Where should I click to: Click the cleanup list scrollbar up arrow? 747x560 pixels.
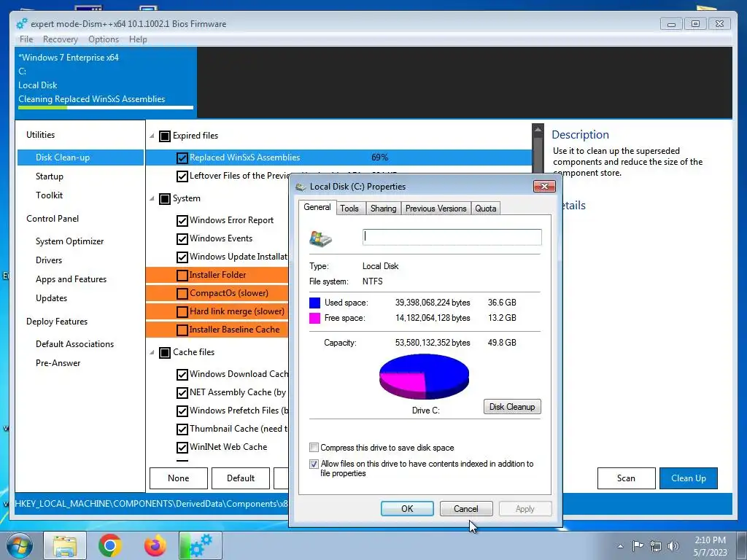(x=538, y=129)
